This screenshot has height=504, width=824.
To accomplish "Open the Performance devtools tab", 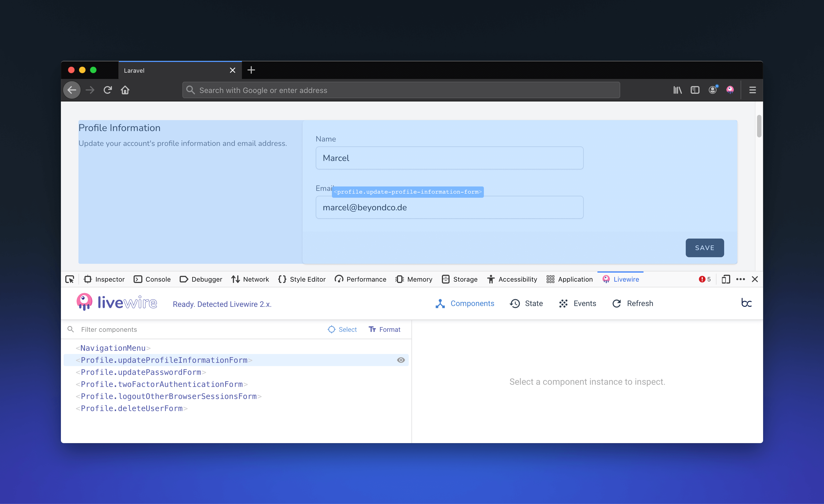I will (360, 279).
